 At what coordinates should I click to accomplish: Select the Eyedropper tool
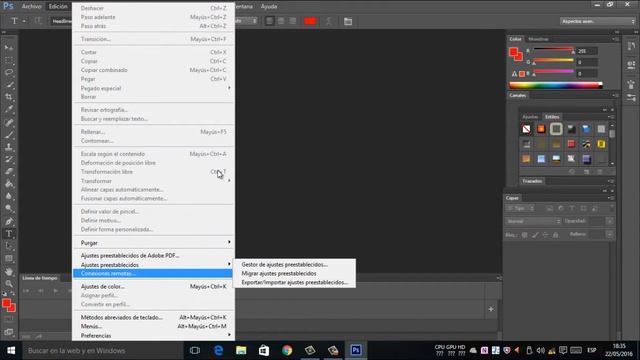tap(9, 109)
